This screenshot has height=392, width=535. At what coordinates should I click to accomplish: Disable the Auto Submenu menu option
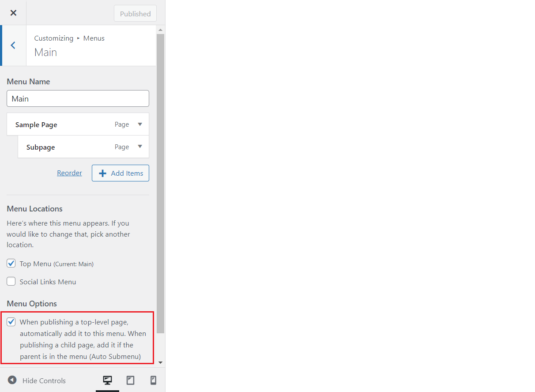tap(11, 322)
